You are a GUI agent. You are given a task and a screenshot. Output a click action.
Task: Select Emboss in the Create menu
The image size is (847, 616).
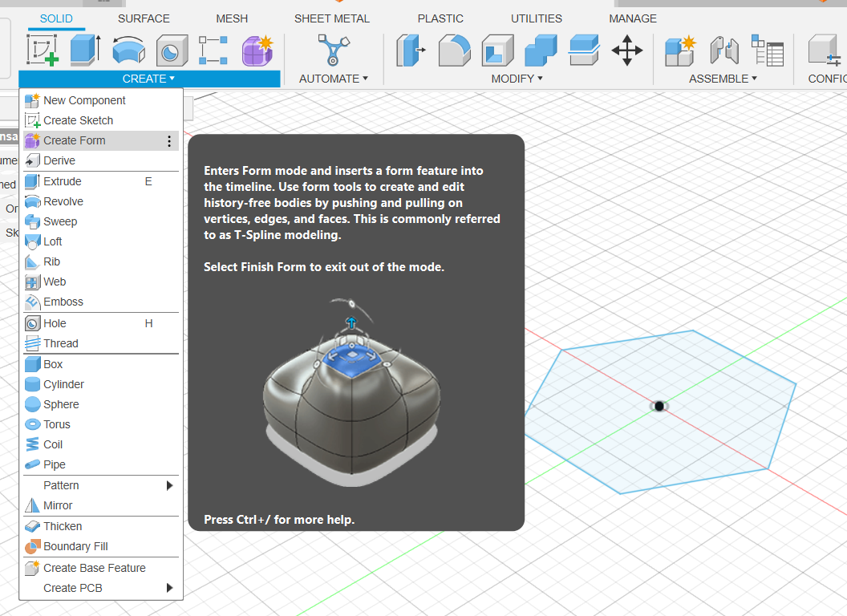(101, 302)
